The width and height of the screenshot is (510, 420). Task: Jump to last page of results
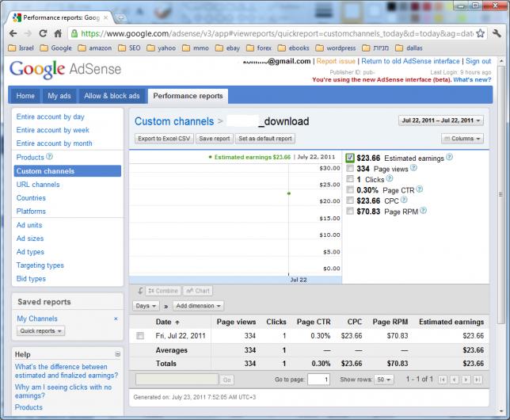[478, 380]
